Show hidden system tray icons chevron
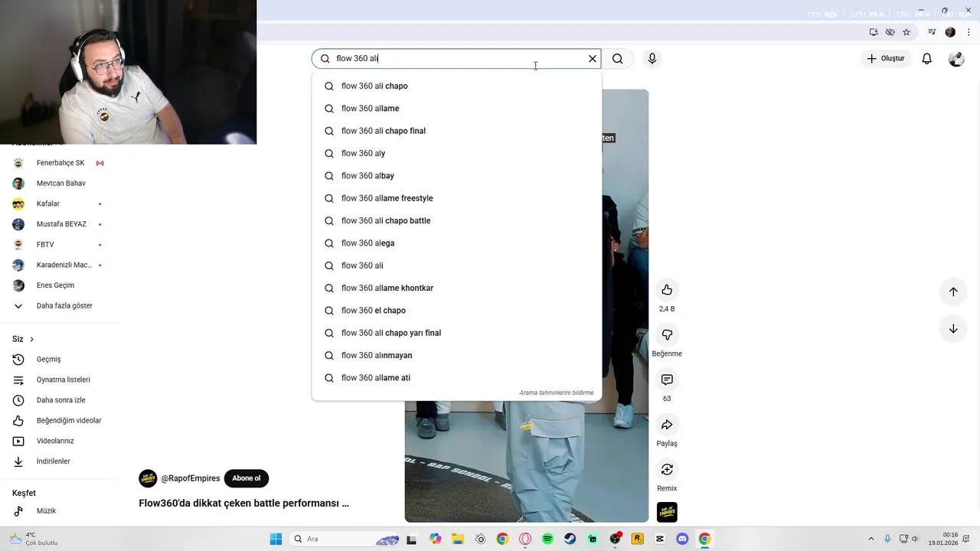This screenshot has width=980, height=551. [871, 539]
